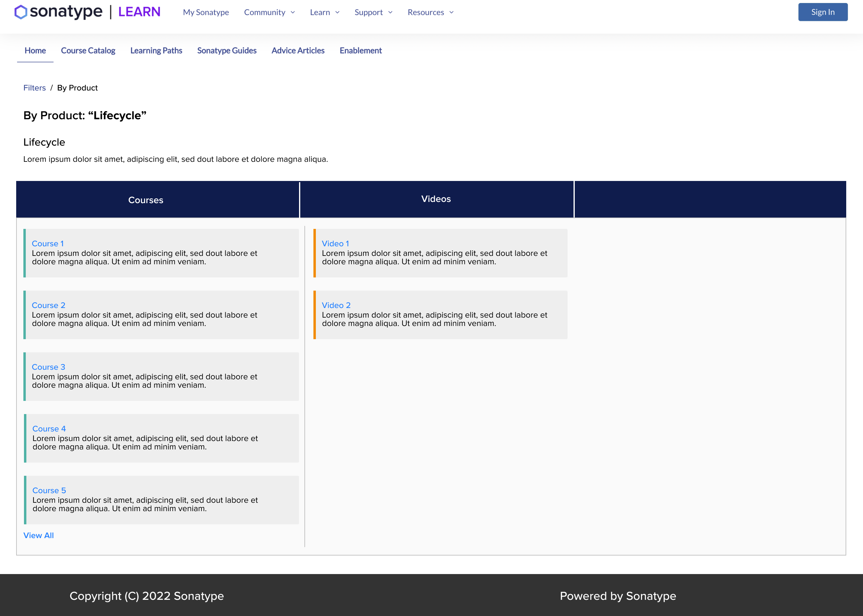The image size is (863, 616).
Task: Click the By Product breadcrumb text
Action: [77, 88]
